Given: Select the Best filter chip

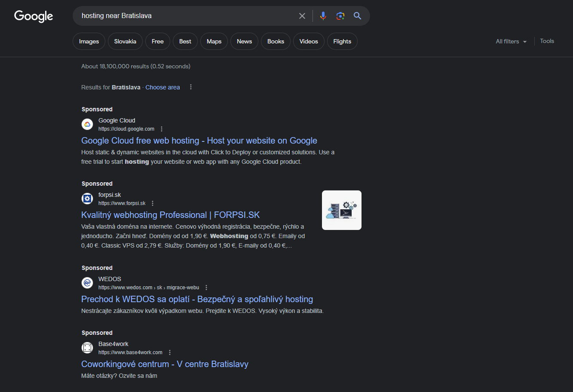Looking at the screenshot, I should point(185,41).
